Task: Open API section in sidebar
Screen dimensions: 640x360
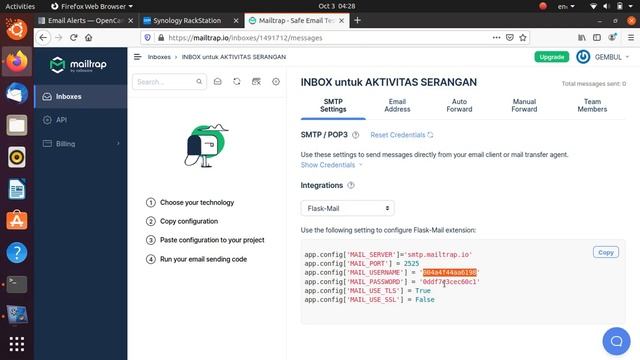Action: point(80,120)
